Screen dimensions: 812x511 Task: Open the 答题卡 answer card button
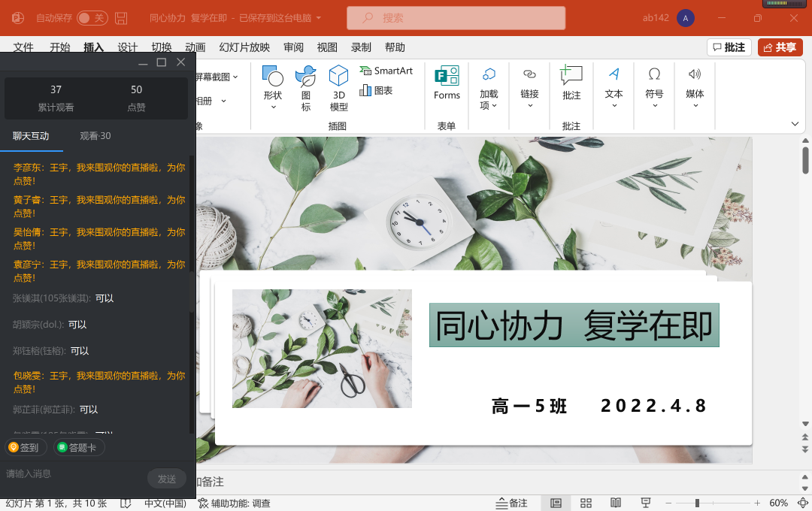pos(79,447)
